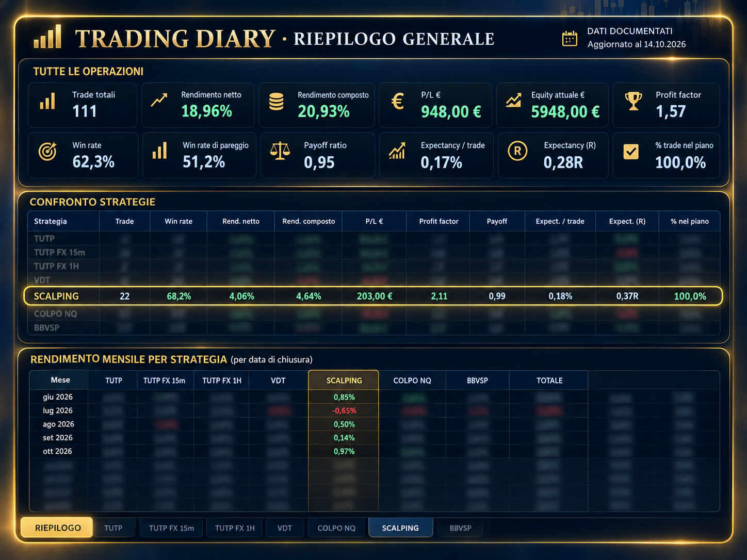Open the RIEPILOGO tab
747x560 pixels.
coord(57,528)
